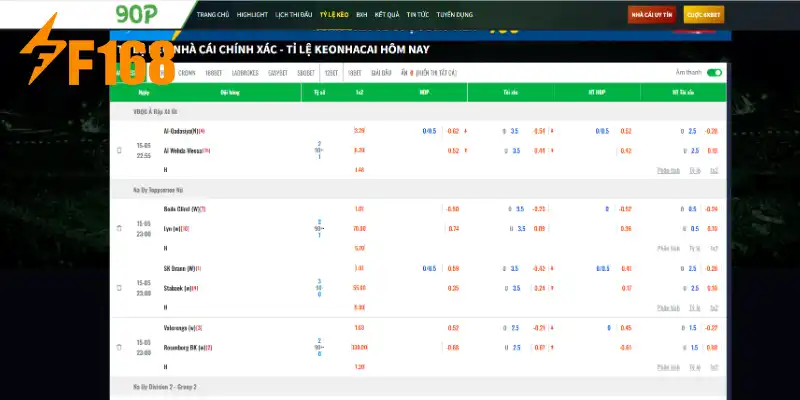Click the Na Uy Toppserien Nữ league header
Image resolution: width=800 pixels, height=400 pixels.
418,190
